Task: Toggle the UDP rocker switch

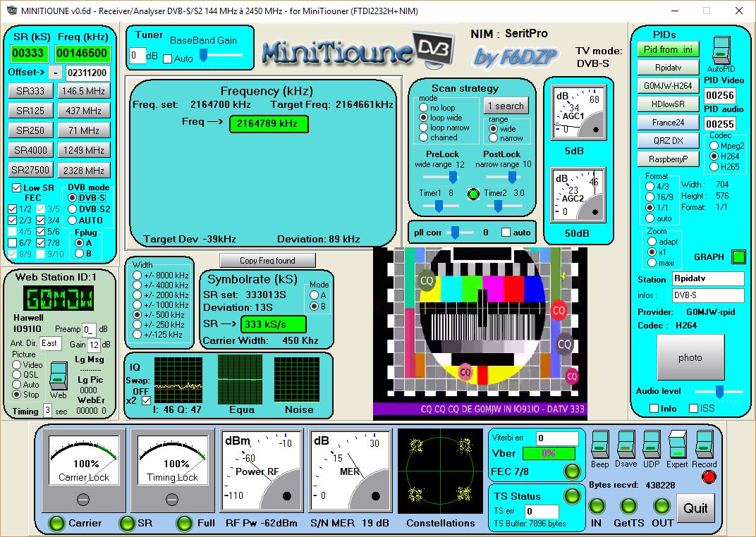Action: click(x=651, y=444)
